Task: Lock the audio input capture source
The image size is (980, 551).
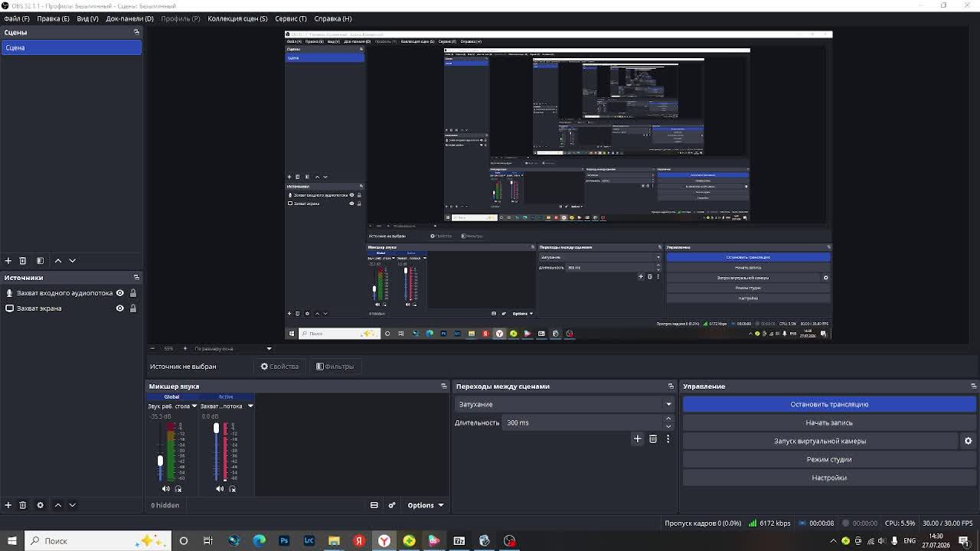Action: pos(132,293)
